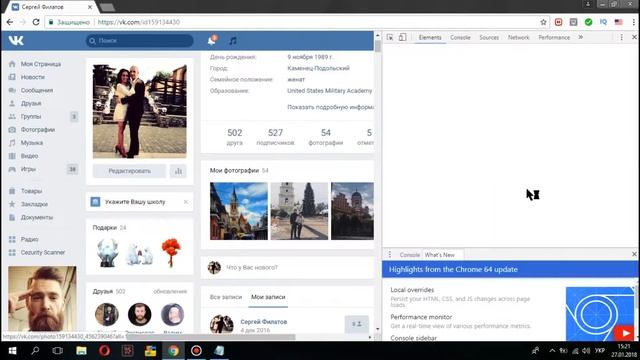This screenshot has height=360, width=640.
Task: Close the DevTools drawer panel
Action: point(634,254)
